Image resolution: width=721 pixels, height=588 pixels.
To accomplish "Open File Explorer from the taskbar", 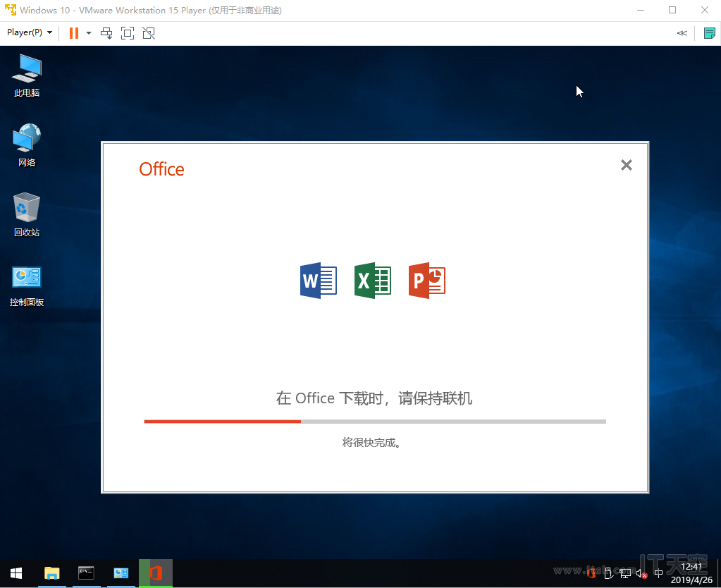I will 52,573.
